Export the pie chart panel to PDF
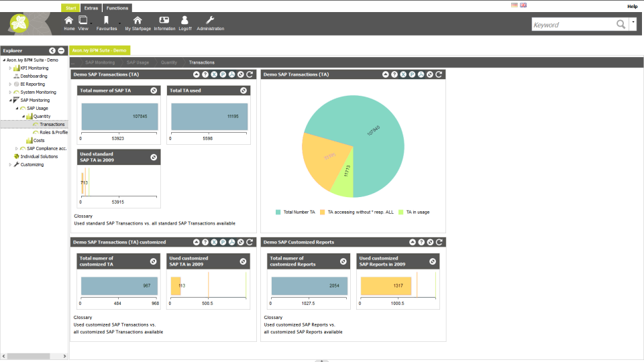Screen dimensions: 644x362 pos(421,74)
